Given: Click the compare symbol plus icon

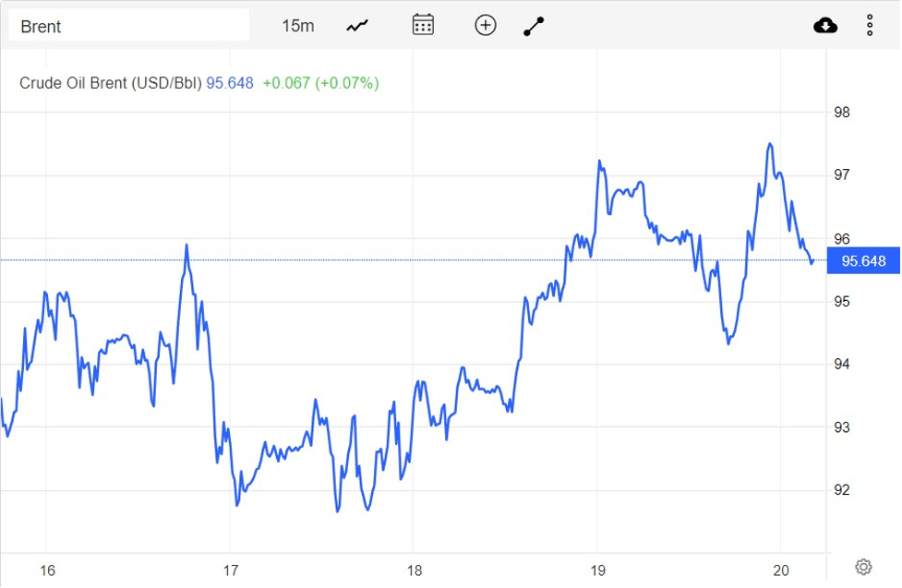Looking at the screenshot, I should 485,24.
